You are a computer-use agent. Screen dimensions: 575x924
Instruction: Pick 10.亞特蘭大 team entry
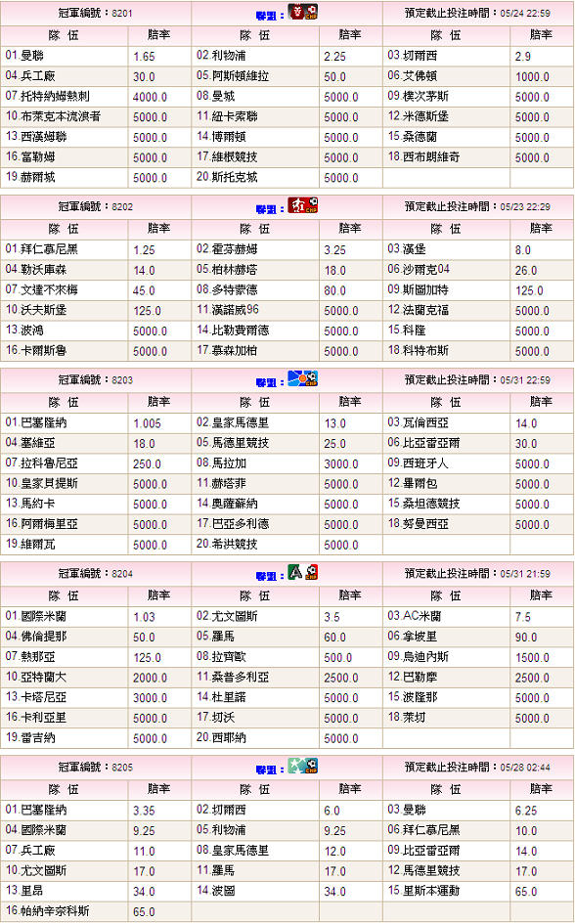tap(36, 677)
